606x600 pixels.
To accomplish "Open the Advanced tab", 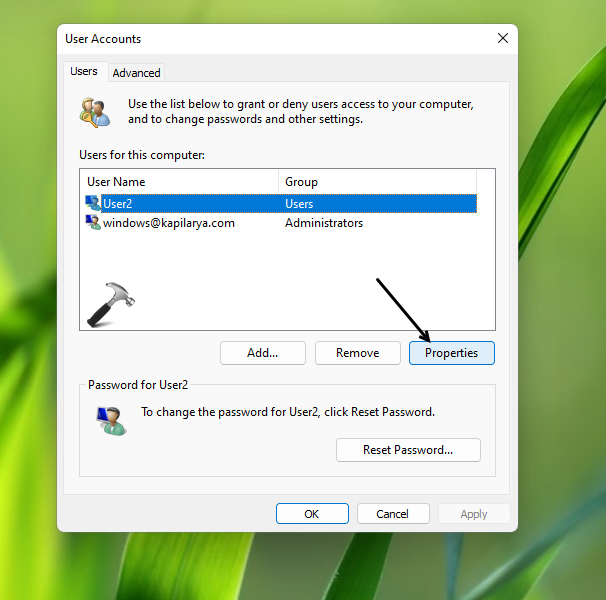I will pyautogui.click(x=136, y=73).
